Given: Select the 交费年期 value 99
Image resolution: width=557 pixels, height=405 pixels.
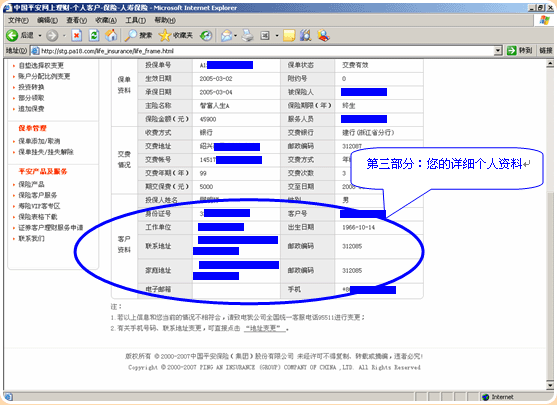Looking at the screenshot, I should [203, 173].
